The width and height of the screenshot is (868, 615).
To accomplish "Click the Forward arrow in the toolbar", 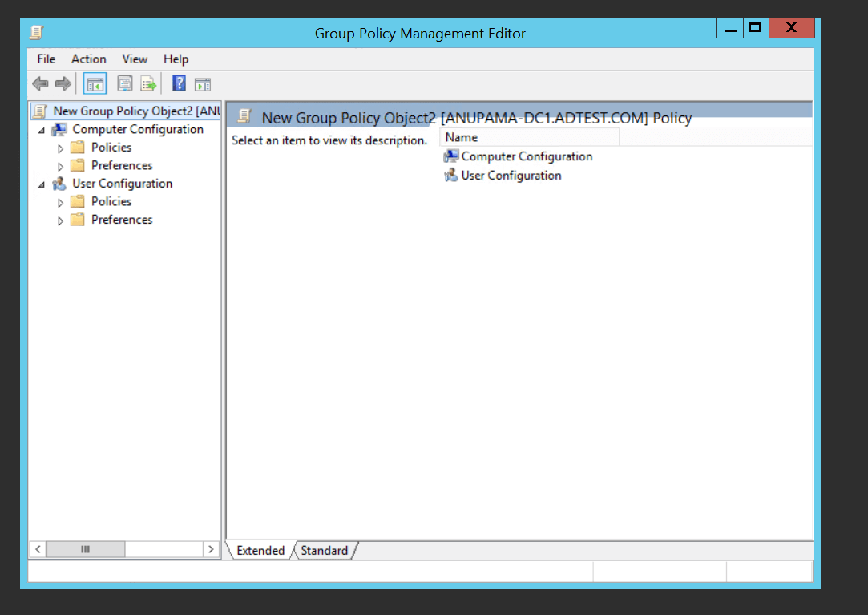I will click(63, 84).
